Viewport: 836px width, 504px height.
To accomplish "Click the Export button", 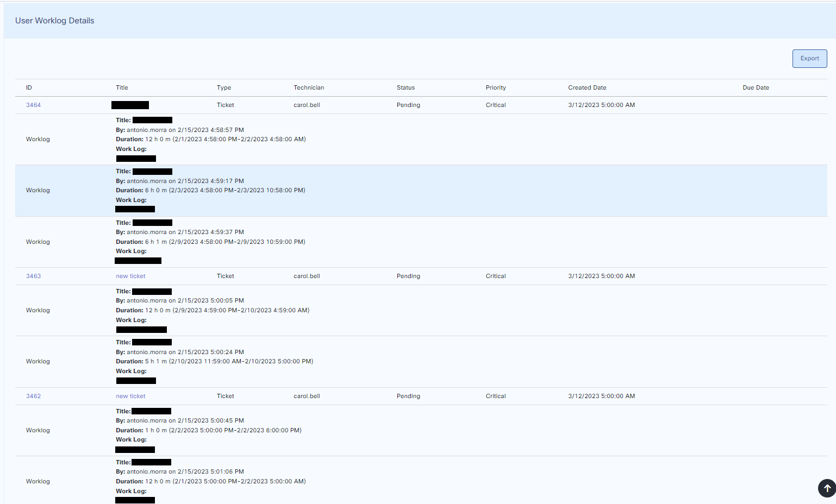I will [x=809, y=59].
